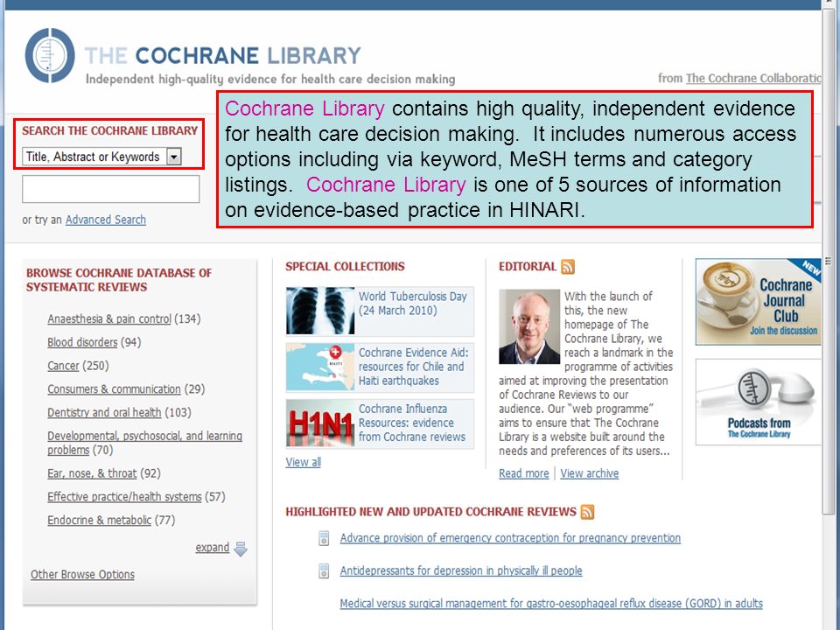840x630 pixels.
Task: Open World Tuberculosis Day collection link
Action: (x=413, y=304)
